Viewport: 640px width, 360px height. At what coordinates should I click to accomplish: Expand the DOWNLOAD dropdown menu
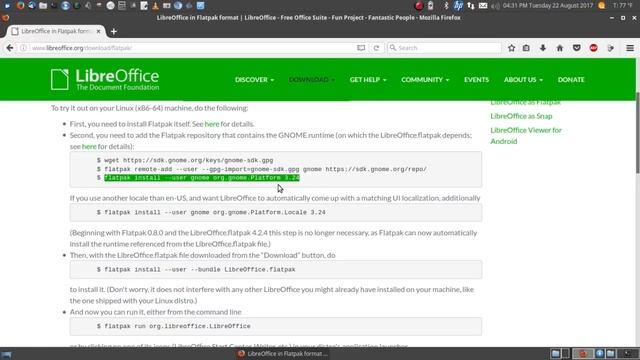tap(312, 80)
